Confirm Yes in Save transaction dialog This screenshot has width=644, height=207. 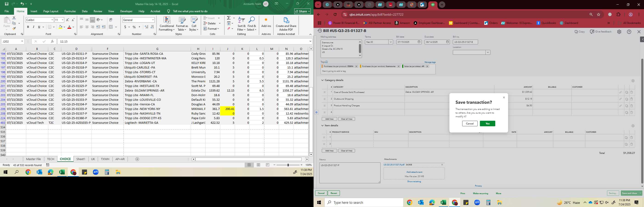click(x=487, y=124)
